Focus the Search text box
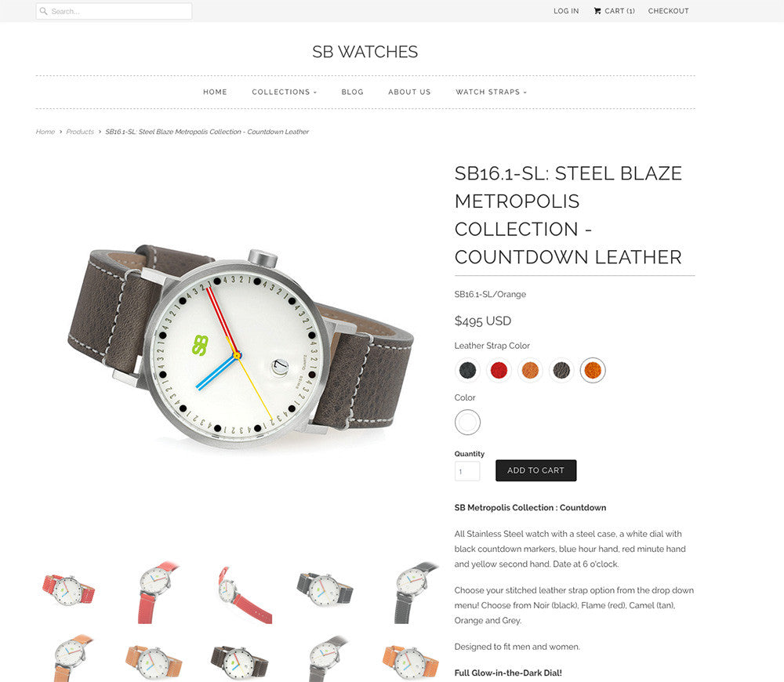Screen dimensions: 784x682 (x=114, y=11)
